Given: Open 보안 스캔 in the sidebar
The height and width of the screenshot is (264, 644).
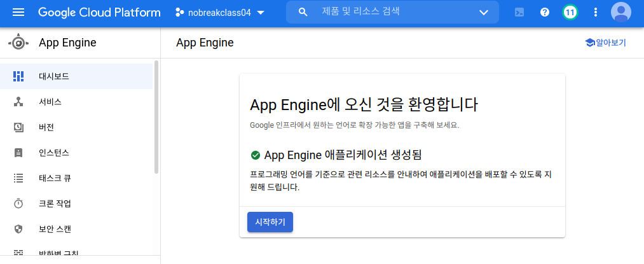Looking at the screenshot, I should tap(76, 229).
